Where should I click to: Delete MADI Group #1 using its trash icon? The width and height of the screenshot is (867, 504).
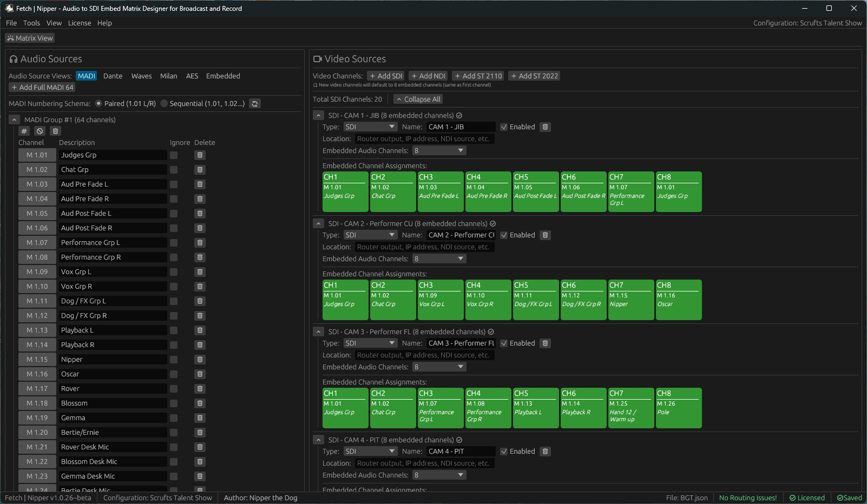[55, 131]
